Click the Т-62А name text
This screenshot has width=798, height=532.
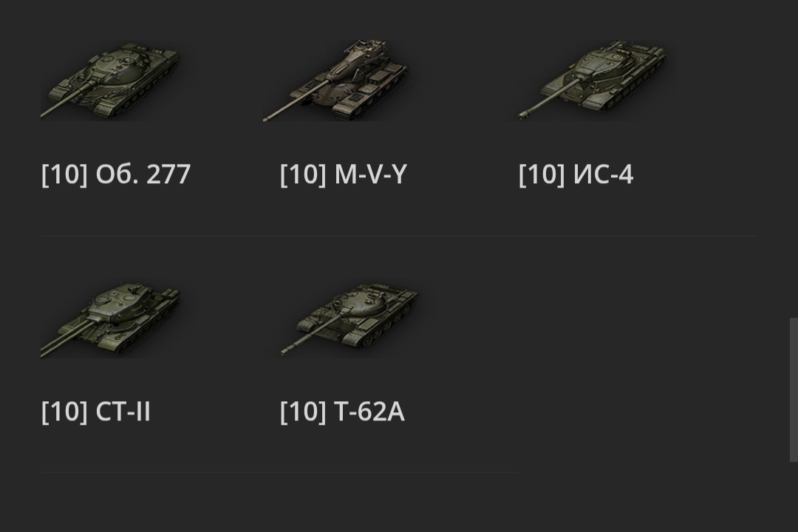(x=369, y=412)
